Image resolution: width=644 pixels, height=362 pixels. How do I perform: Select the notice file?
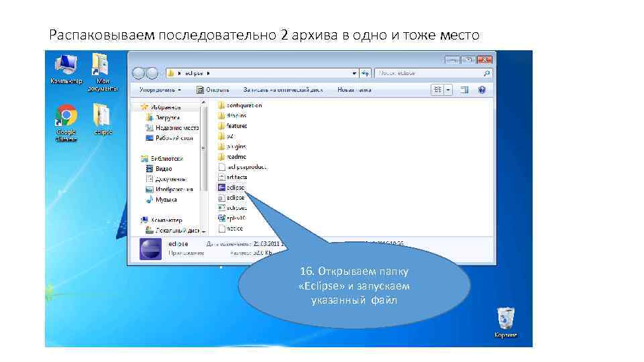[231, 229]
